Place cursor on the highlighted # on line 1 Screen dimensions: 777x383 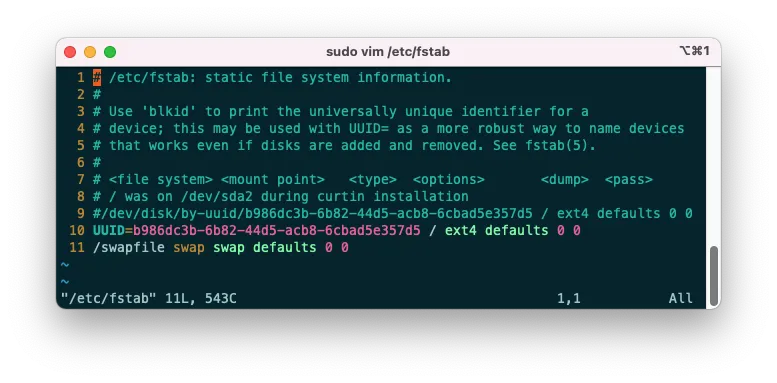97,78
